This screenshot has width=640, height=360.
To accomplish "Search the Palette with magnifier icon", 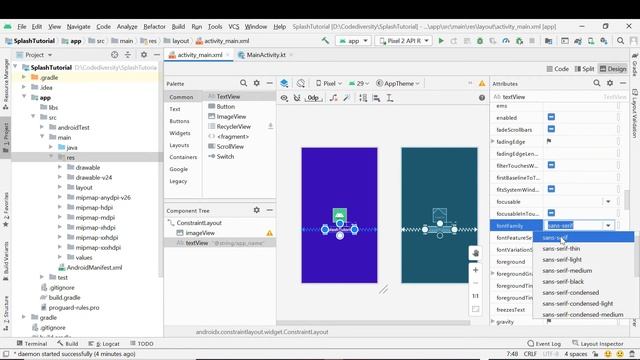I will pos(243,83).
